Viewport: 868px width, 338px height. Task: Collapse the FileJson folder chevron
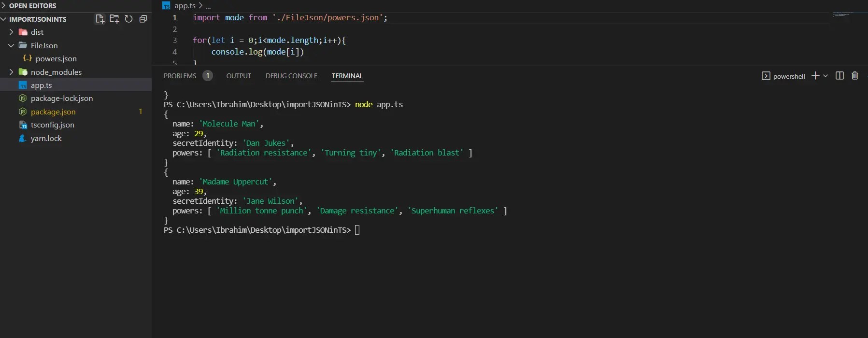[11, 45]
